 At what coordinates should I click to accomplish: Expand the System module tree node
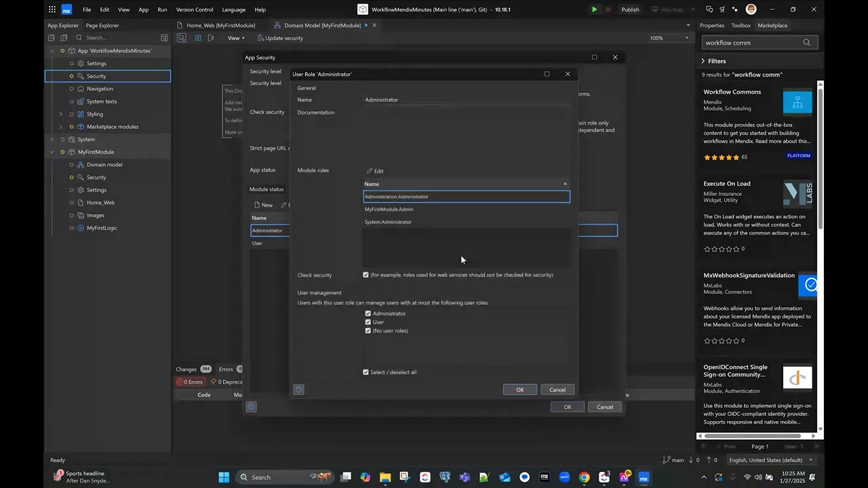pyautogui.click(x=52, y=140)
